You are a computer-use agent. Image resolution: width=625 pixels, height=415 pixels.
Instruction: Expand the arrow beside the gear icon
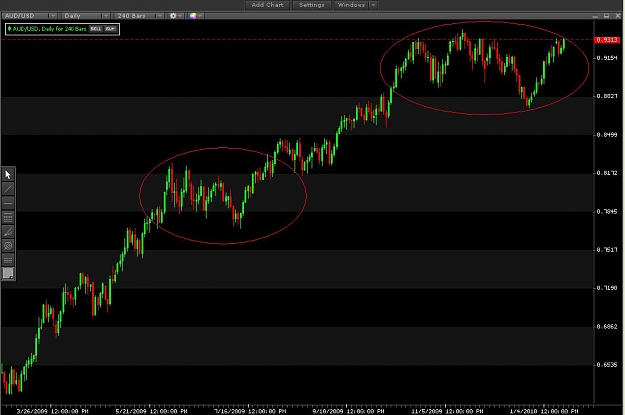click(x=180, y=16)
